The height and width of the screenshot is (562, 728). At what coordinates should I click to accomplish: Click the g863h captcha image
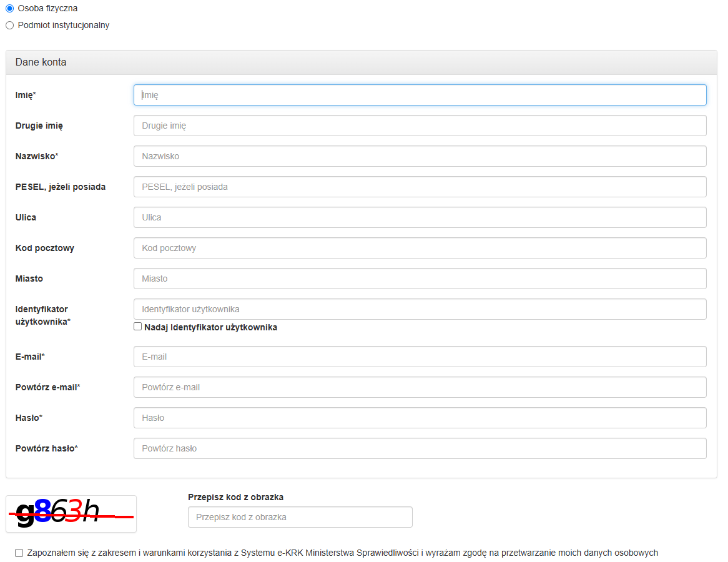click(x=71, y=513)
